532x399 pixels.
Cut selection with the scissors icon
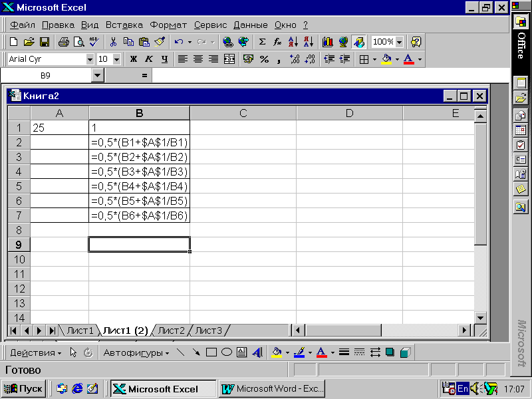click(x=113, y=42)
